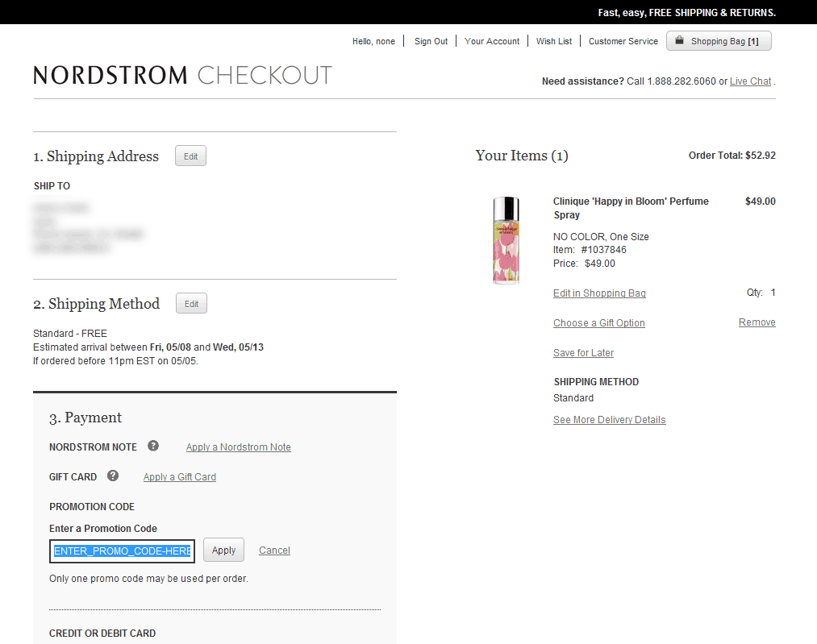The width and height of the screenshot is (817, 644).
Task: Click the 'Only one promo code' notice text
Action: tap(148, 579)
